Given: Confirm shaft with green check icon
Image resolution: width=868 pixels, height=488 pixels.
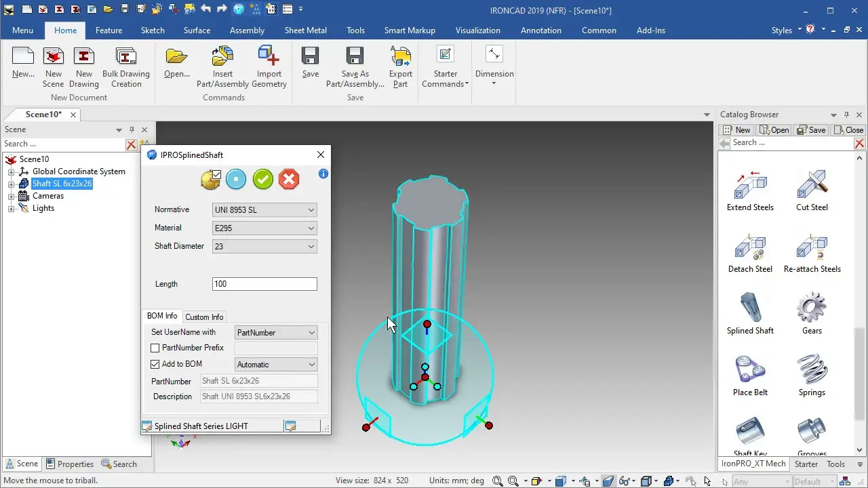Looking at the screenshot, I should click(263, 179).
